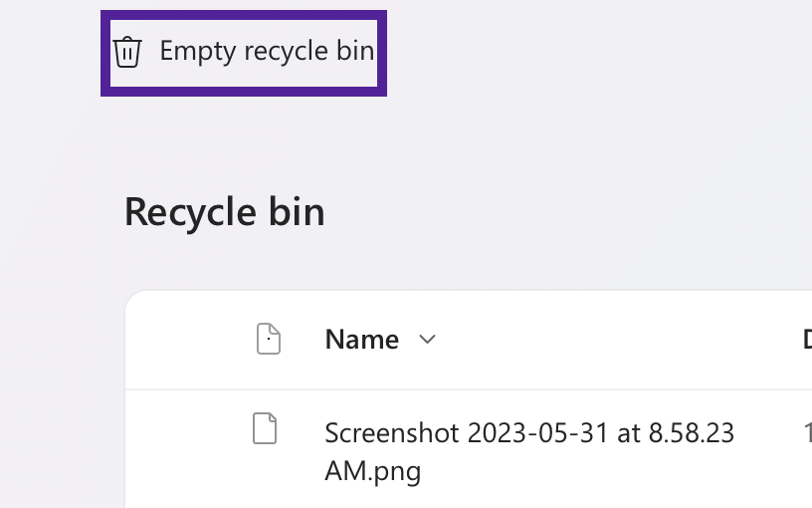Click the Screenshot file's document icon
This screenshot has width=812, height=508.
click(265, 428)
